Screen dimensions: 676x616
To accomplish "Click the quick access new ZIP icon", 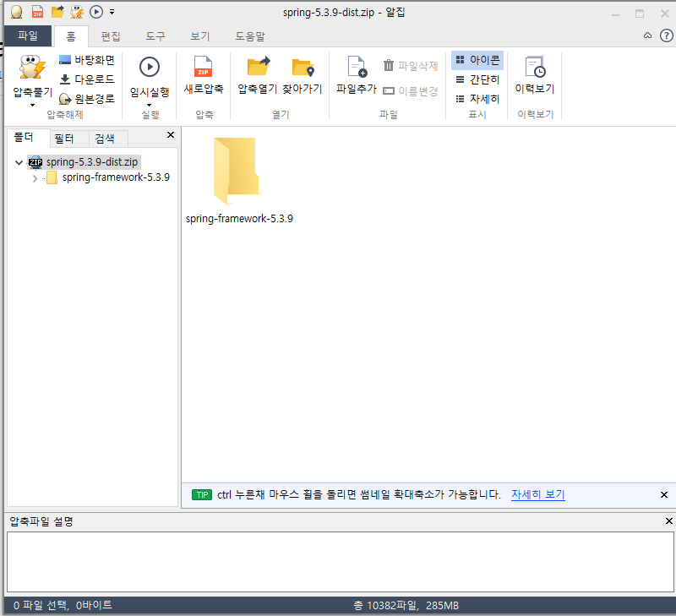I will coord(38,12).
